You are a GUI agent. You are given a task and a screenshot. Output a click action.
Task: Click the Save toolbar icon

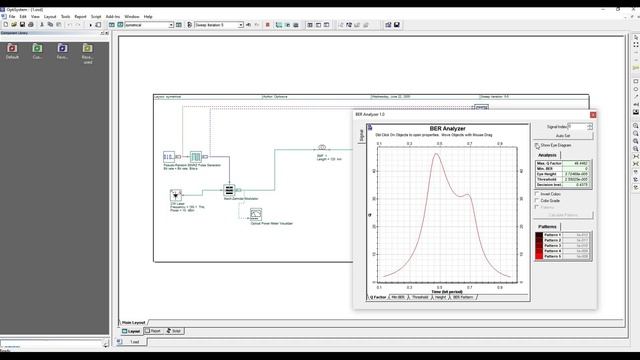pos(22,25)
